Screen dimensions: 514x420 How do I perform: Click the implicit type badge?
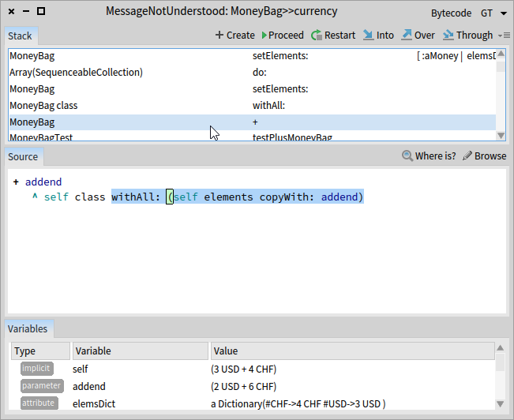(x=36, y=369)
